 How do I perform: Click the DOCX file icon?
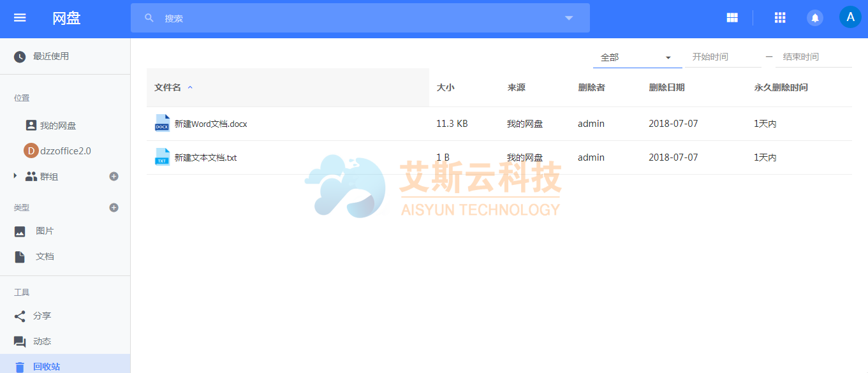(162, 124)
